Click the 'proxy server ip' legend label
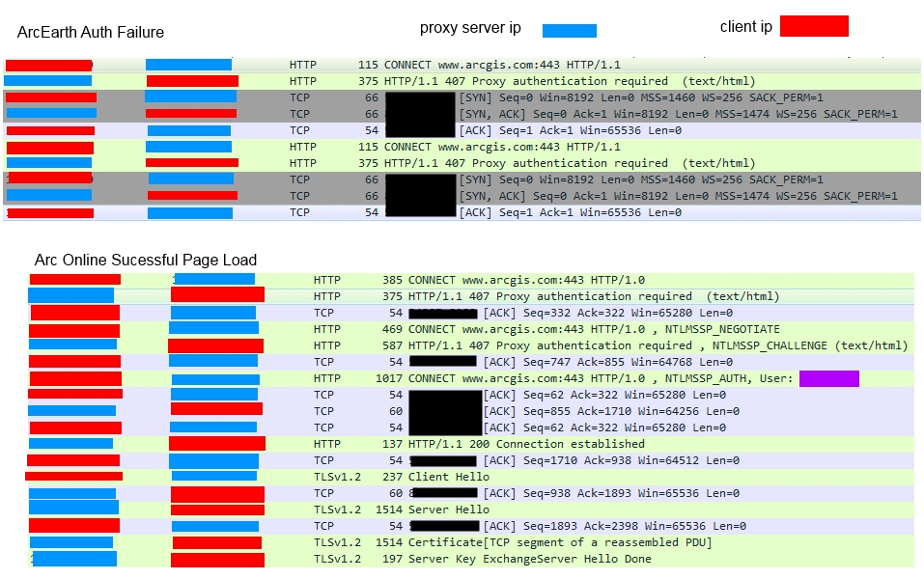The image size is (924, 579). [470, 28]
